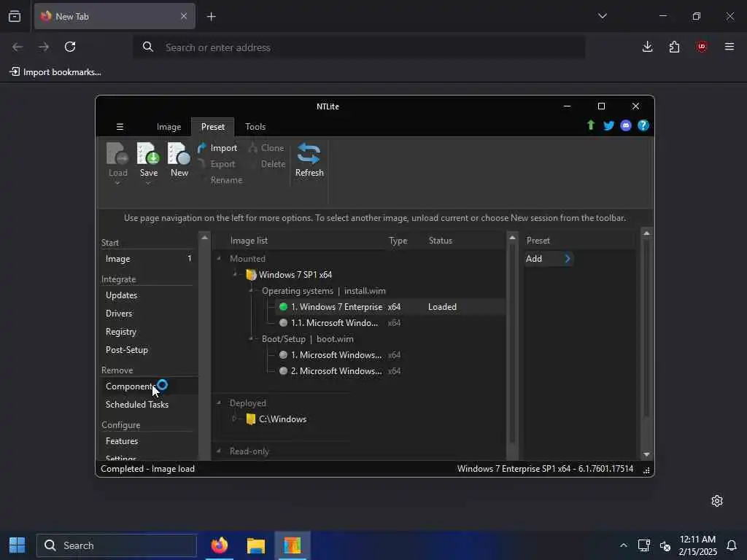The height and width of the screenshot is (560, 747).
Task: Click the Refresh arrows icon
Action: click(309, 155)
